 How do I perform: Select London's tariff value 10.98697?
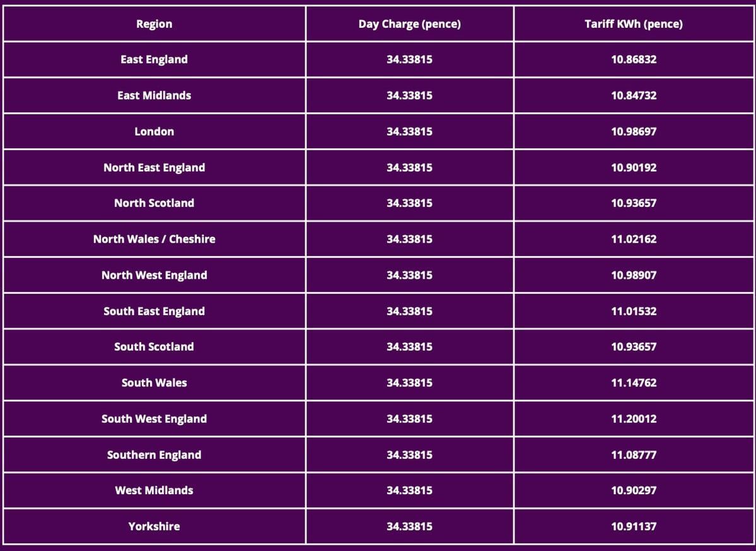tap(633, 131)
